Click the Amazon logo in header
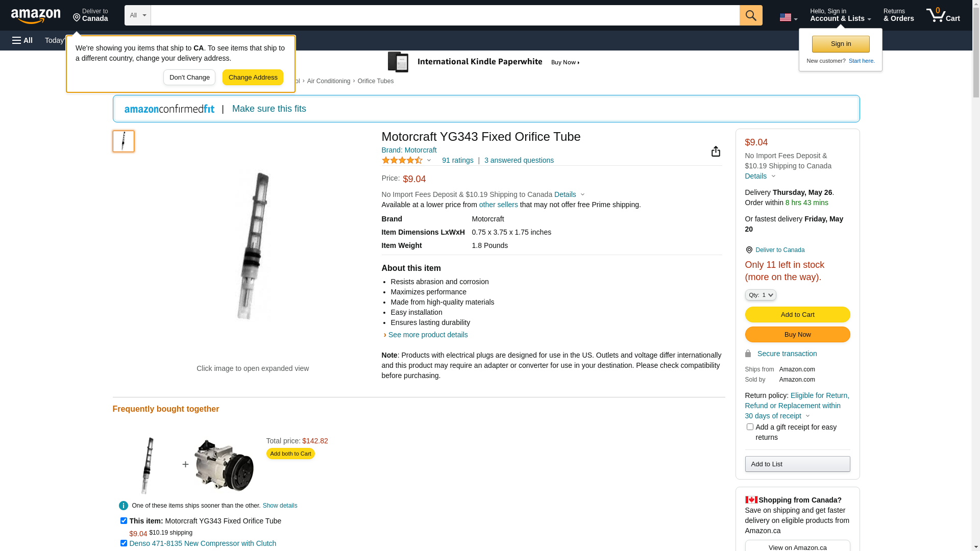Screen dimensions: 980x551 pos(36,16)
